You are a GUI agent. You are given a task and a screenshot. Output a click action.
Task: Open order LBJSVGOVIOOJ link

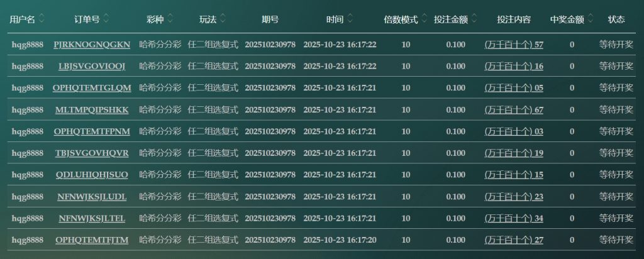(92, 66)
